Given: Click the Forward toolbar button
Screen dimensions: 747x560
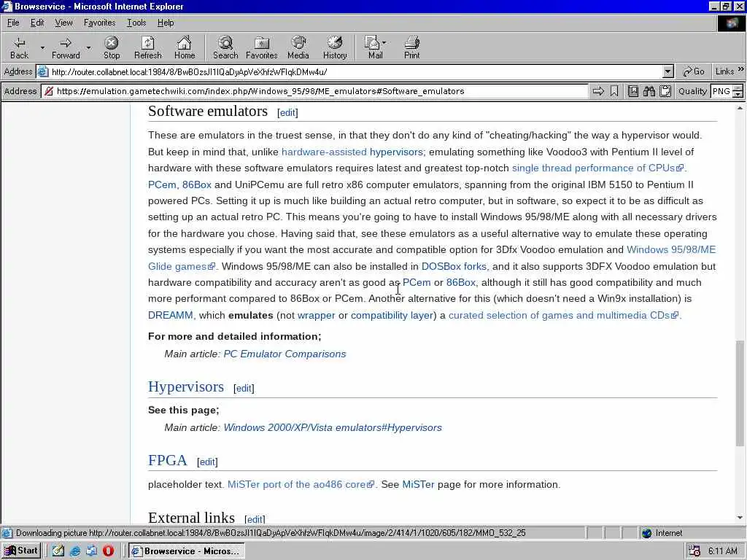Looking at the screenshot, I should coord(66,47).
